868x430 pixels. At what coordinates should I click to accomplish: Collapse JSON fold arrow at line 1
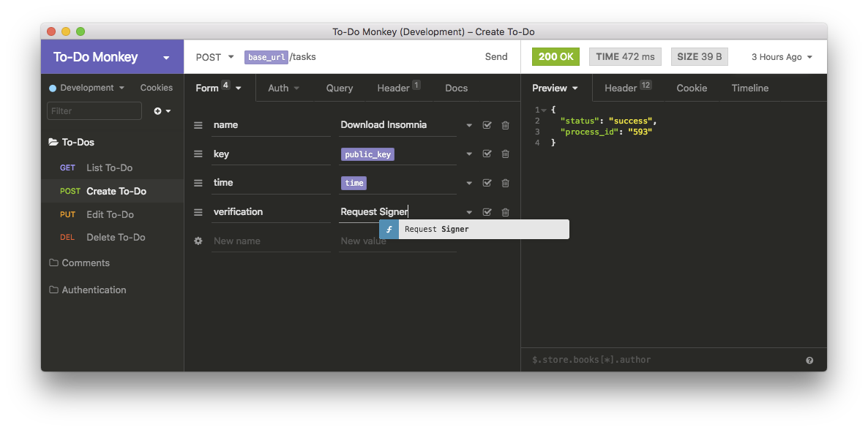pos(545,110)
